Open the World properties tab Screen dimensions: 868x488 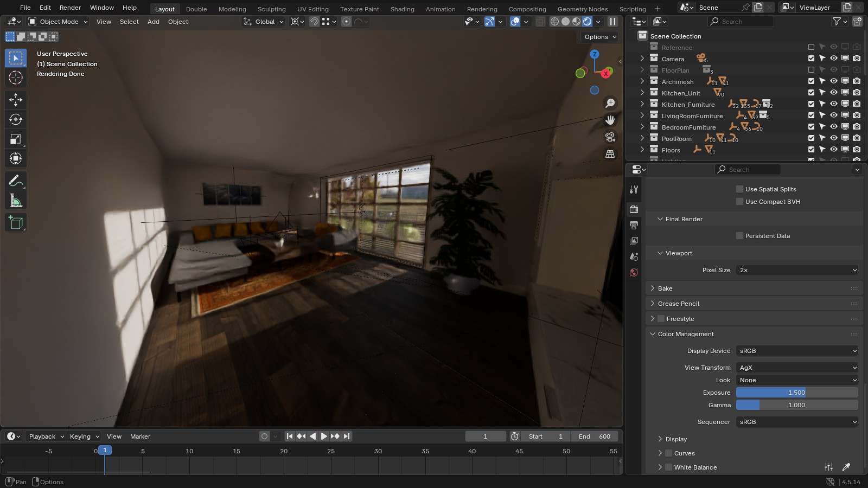(x=634, y=272)
